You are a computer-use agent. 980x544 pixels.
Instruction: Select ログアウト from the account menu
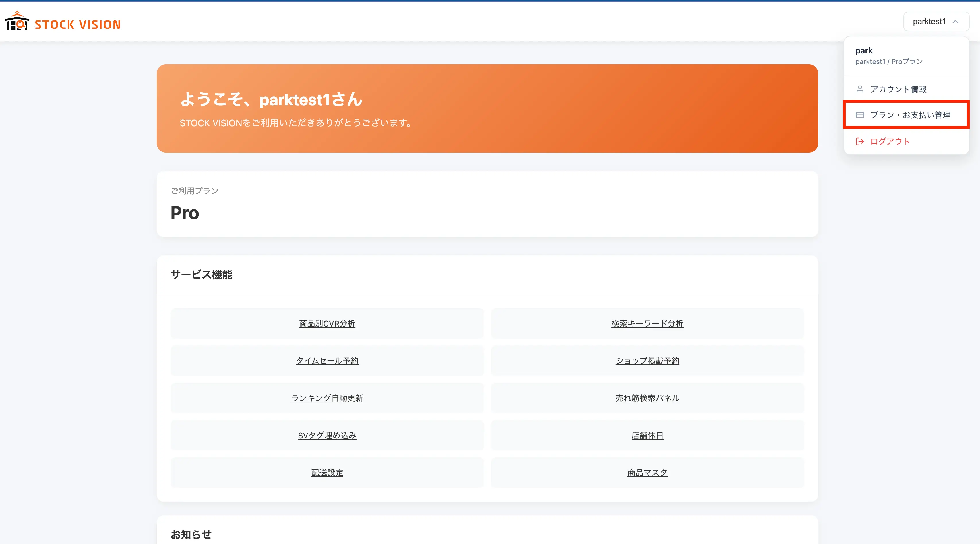(906, 141)
